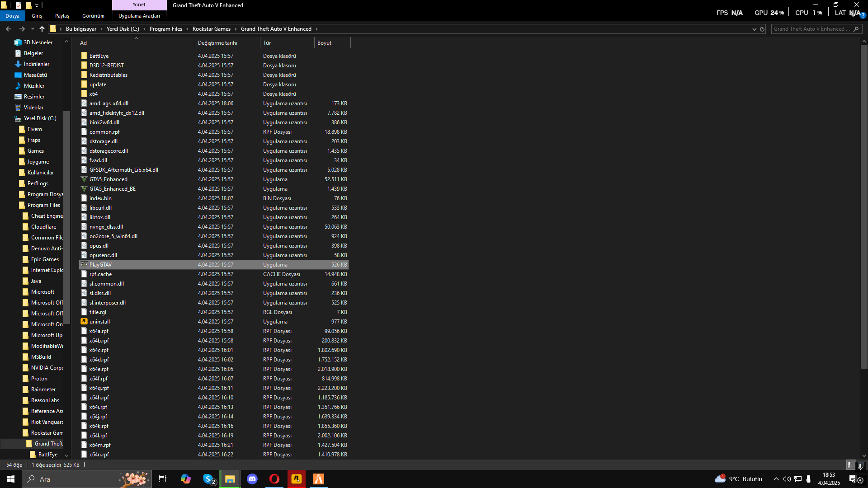
Task: Launch Opera browser from taskbar
Action: [274, 479]
